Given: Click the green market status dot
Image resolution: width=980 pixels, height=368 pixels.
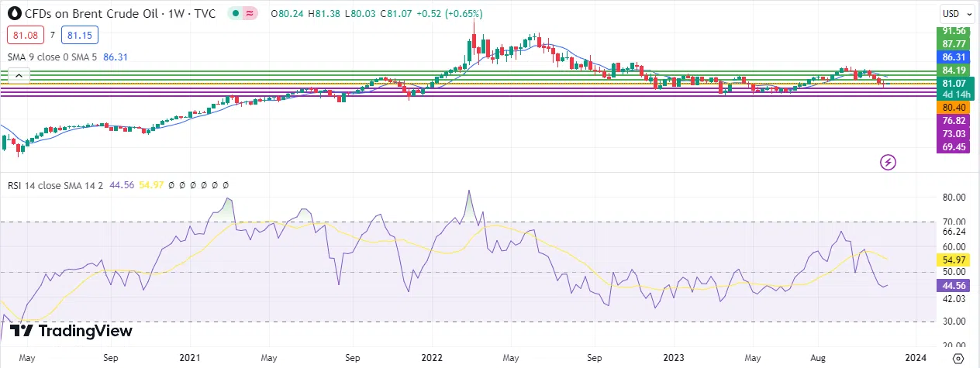Looking at the screenshot, I should [236, 13].
